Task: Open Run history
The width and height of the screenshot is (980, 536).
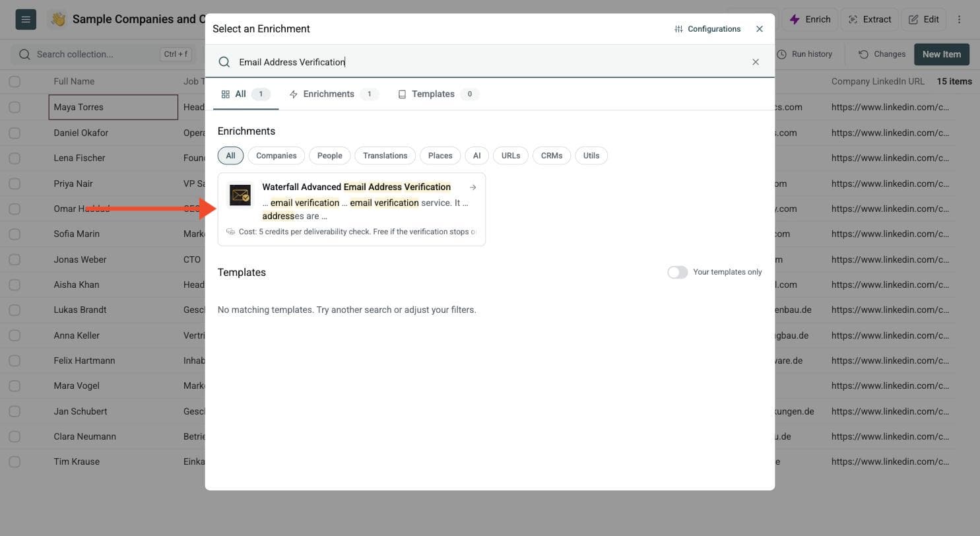Action: point(804,54)
